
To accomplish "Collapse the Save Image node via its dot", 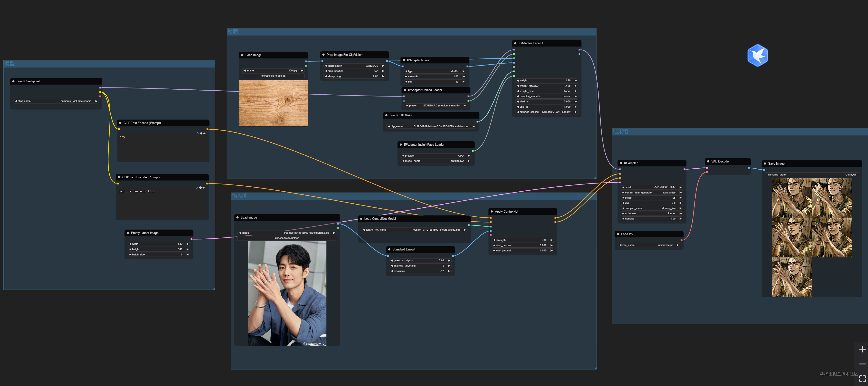I will pos(765,163).
